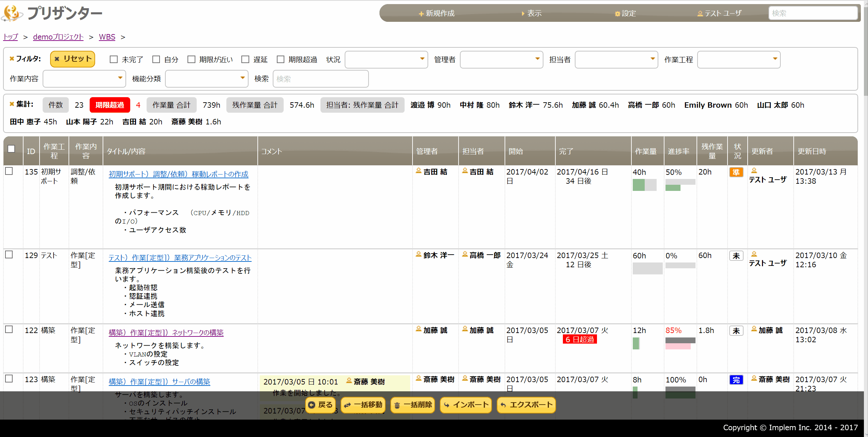Click user icon beside manager 吉田 結
The height and width of the screenshot is (437, 868).
tap(419, 170)
